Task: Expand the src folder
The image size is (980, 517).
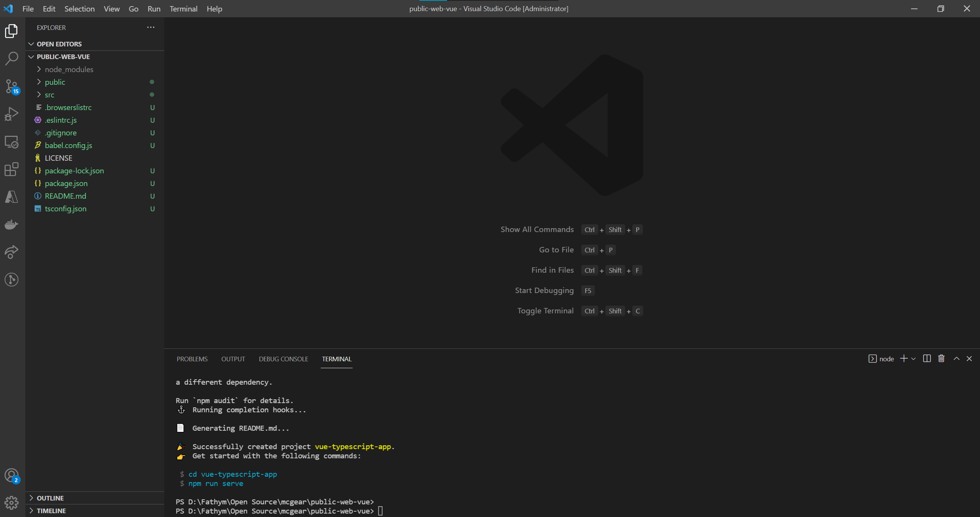Action: (95, 95)
